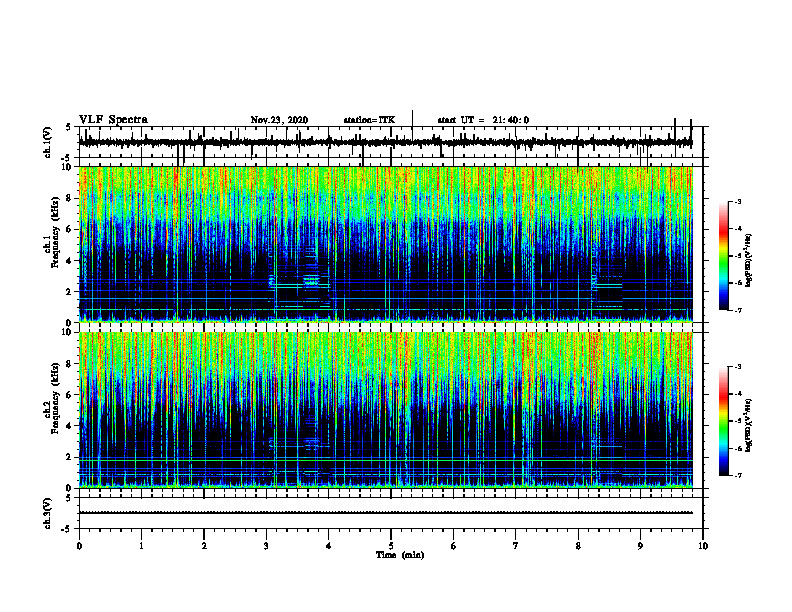The width and height of the screenshot is (792, 612).
Task: Click the ch.2 color bar log(PSD) units label
Action: [x=749, y=425]
